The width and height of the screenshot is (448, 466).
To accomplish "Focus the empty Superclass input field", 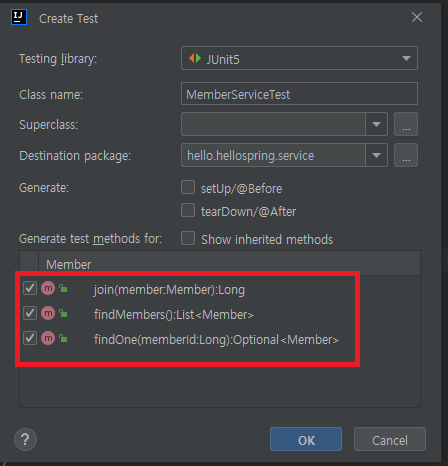I will click(273, 124).
